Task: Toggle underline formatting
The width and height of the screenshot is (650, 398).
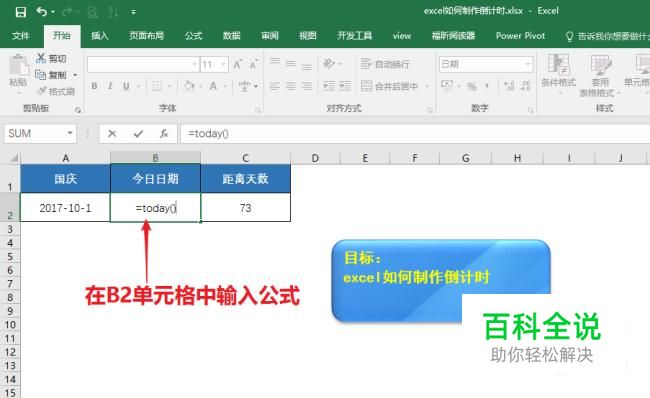Action: [126, 86]
